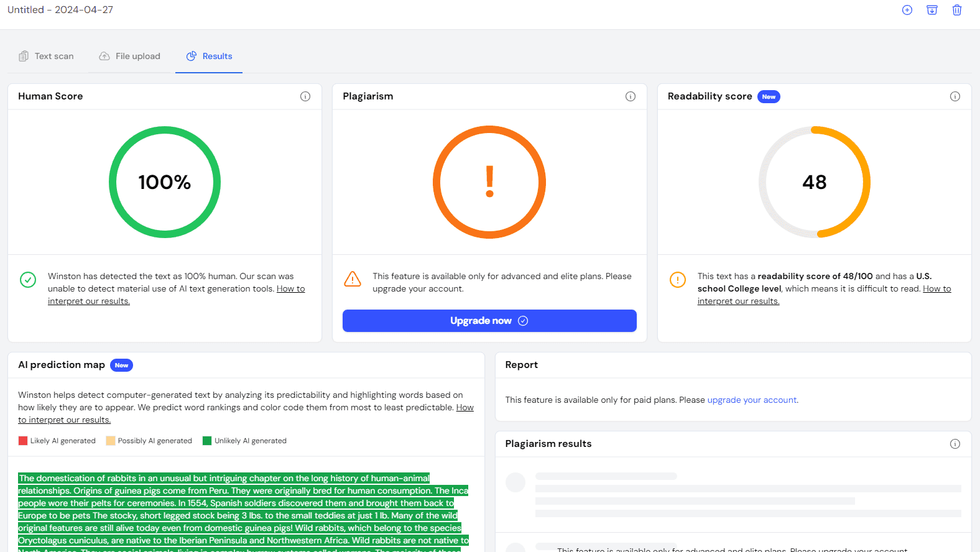Follow the 'upgrade your account' link

752,400
